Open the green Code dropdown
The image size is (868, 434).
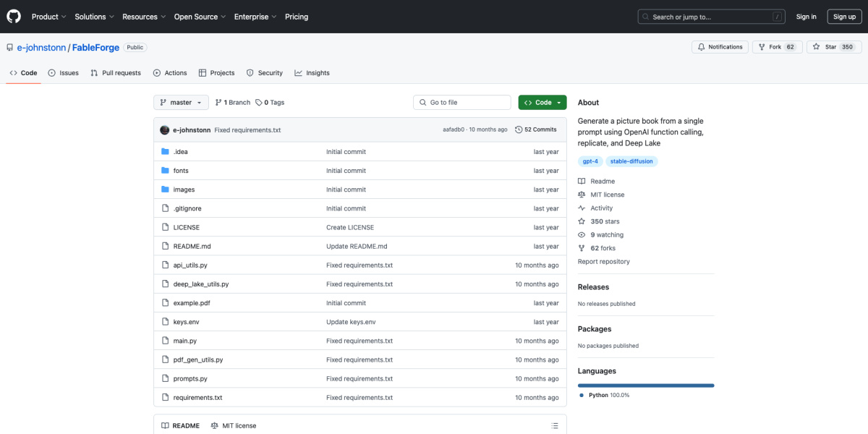tap(542, 103)
